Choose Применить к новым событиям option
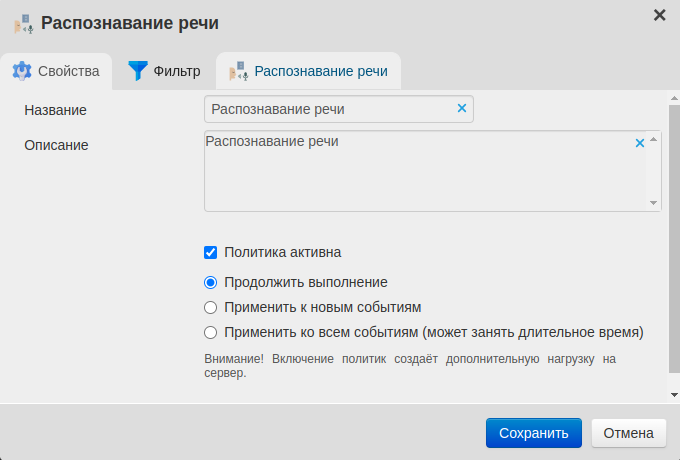Viewport: 680px width, 460px height. tap(211, 308)
